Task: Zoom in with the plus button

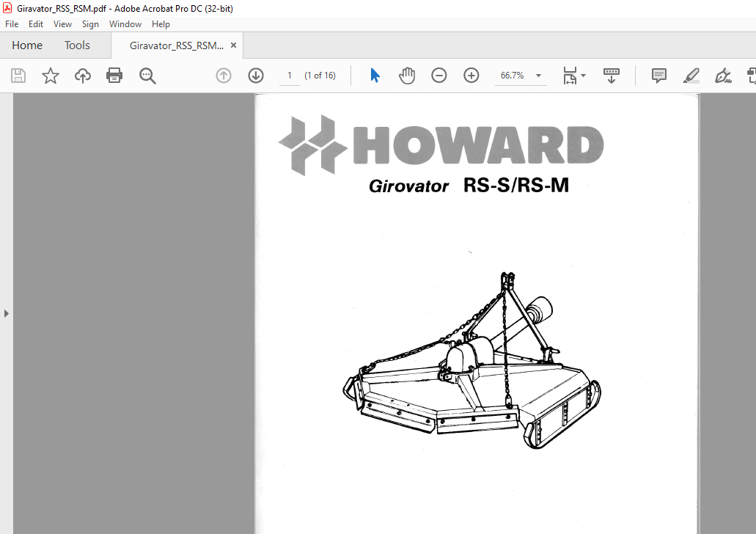Action: pyautogui.click(x=471, y=76)
